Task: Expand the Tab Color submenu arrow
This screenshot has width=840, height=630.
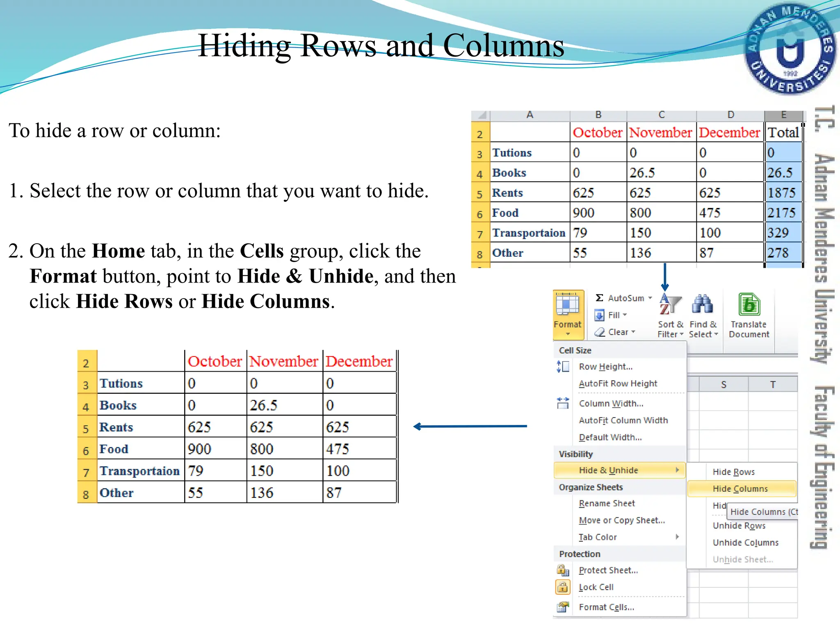Action: click(678, 537)
